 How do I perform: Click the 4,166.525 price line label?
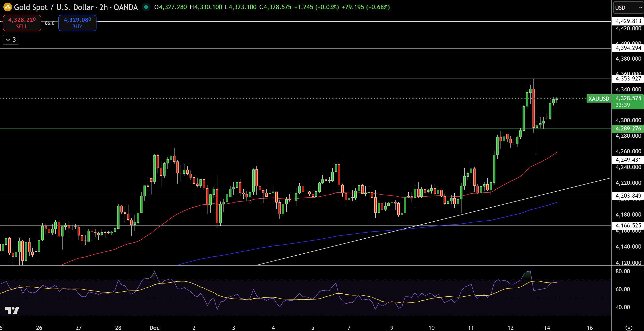click(628, 226)
